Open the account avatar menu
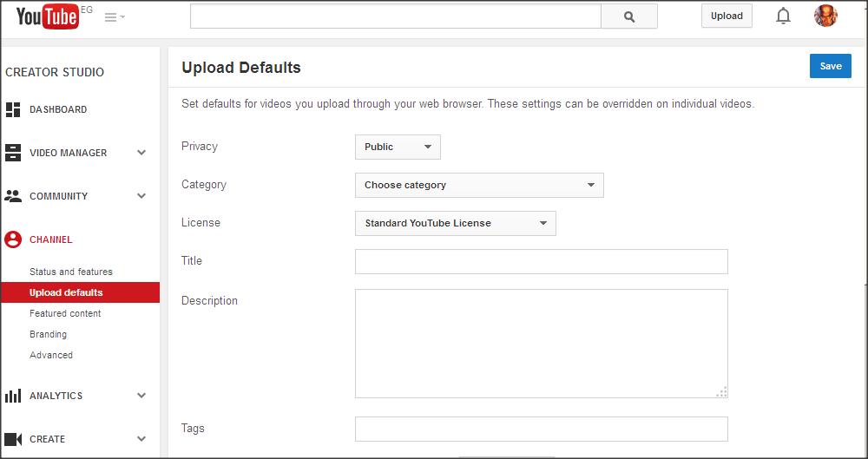The image size is (868, 459). (825, 16)
